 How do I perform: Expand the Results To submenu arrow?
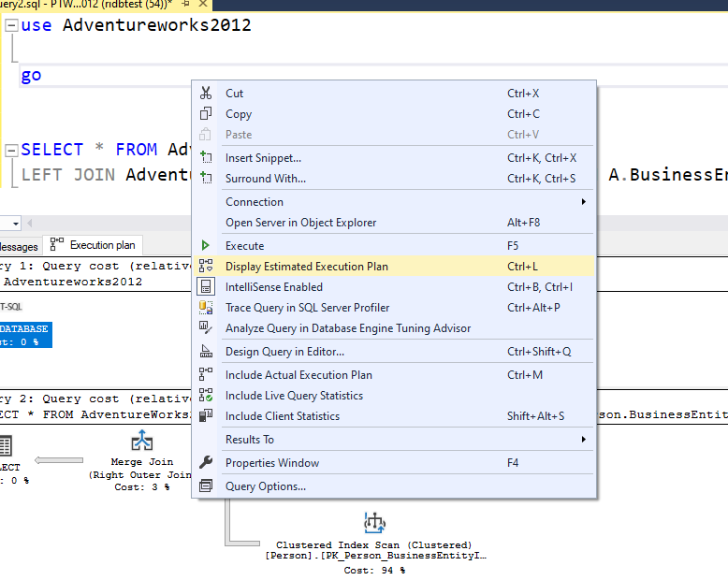pos(584,439)
